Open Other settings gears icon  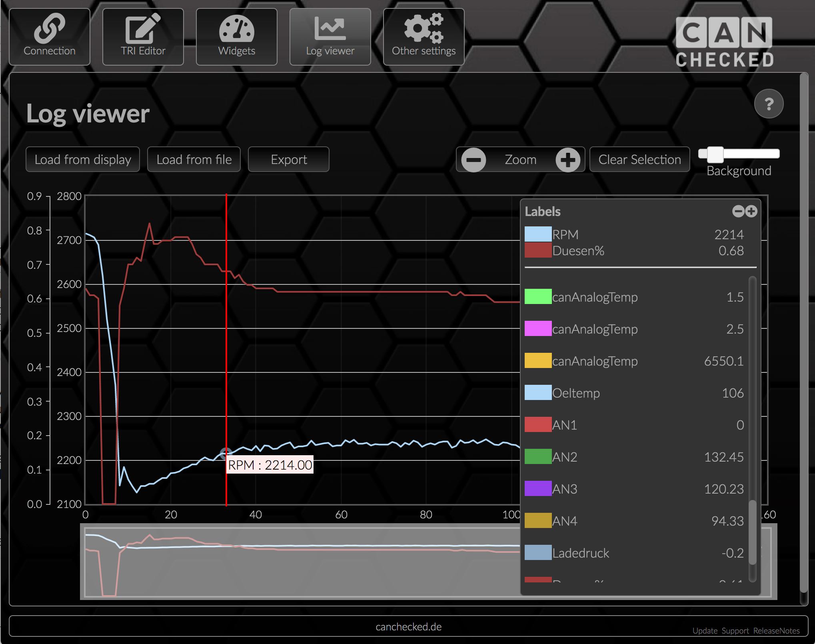tap(423, 29)
